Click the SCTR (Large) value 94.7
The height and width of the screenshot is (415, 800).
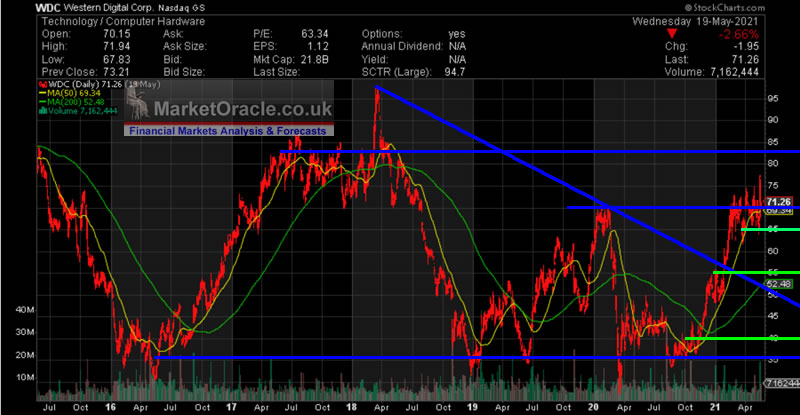point(455,72)
